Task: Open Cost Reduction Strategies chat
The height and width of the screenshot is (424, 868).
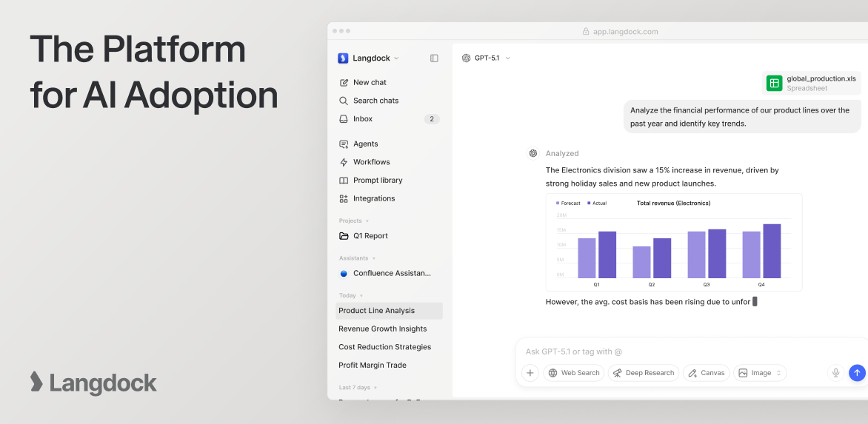Action: 389,347
